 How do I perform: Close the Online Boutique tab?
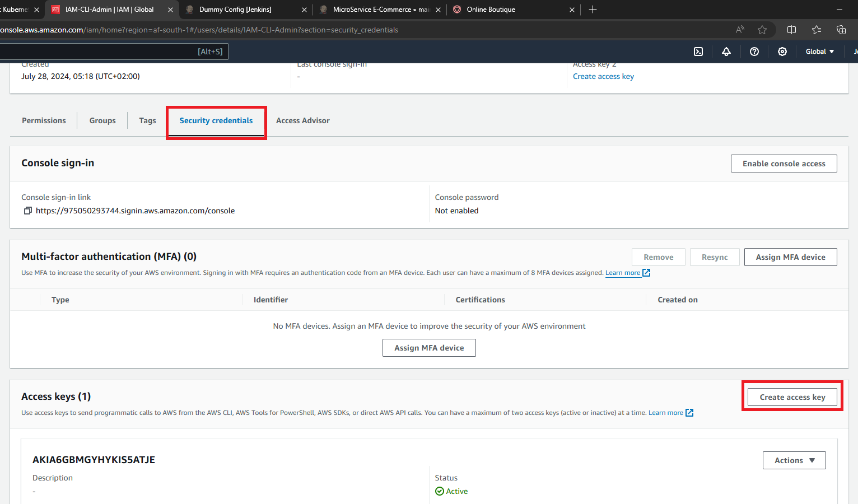tap(572, 10)
